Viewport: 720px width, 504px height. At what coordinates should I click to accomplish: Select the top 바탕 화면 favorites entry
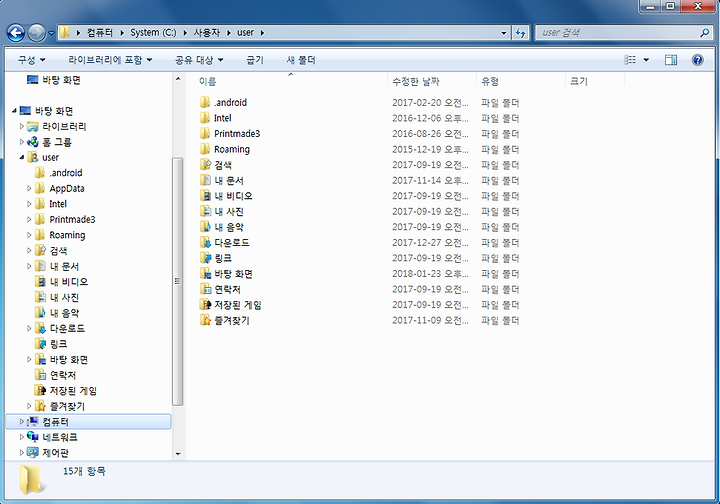tap(61, 80)
